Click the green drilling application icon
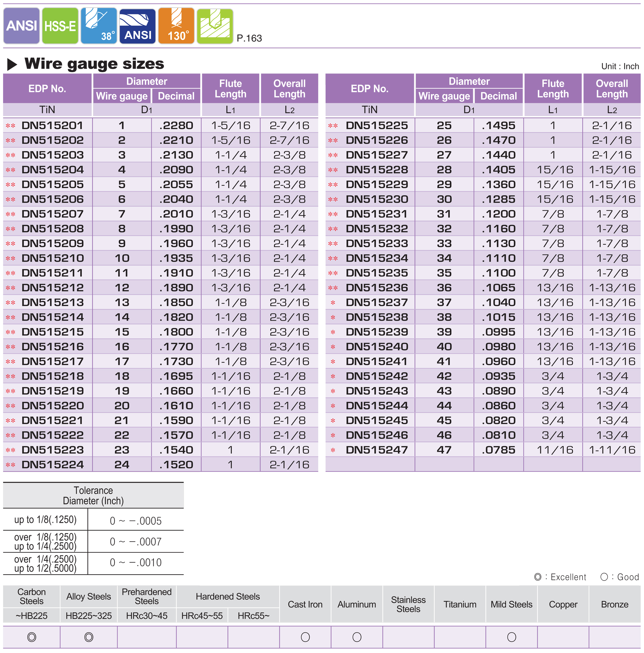The image size is (644, 653). pos(215,26)
